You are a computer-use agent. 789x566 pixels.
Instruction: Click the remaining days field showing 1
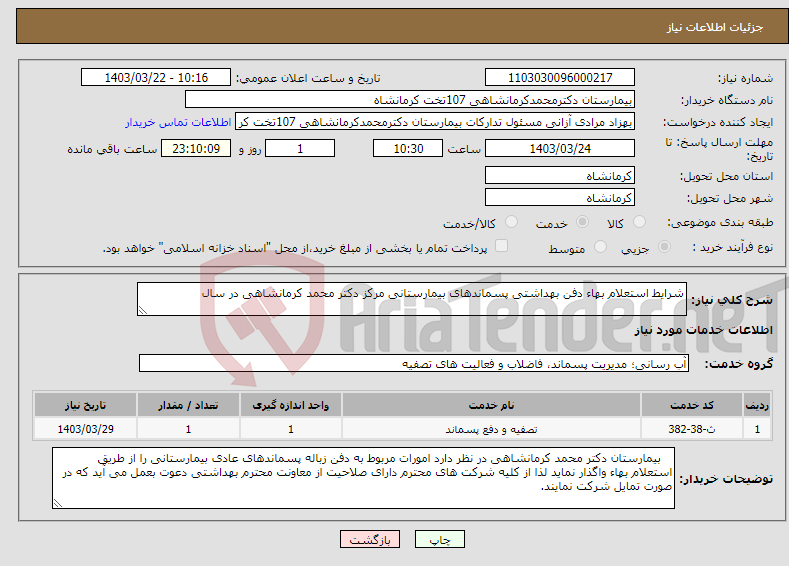click(x=300, y=148)
